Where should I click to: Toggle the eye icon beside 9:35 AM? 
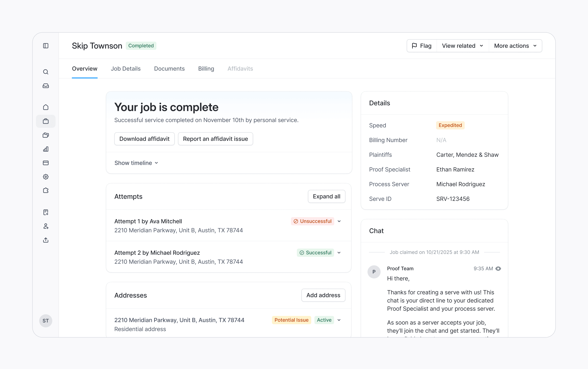pos(498,268)
